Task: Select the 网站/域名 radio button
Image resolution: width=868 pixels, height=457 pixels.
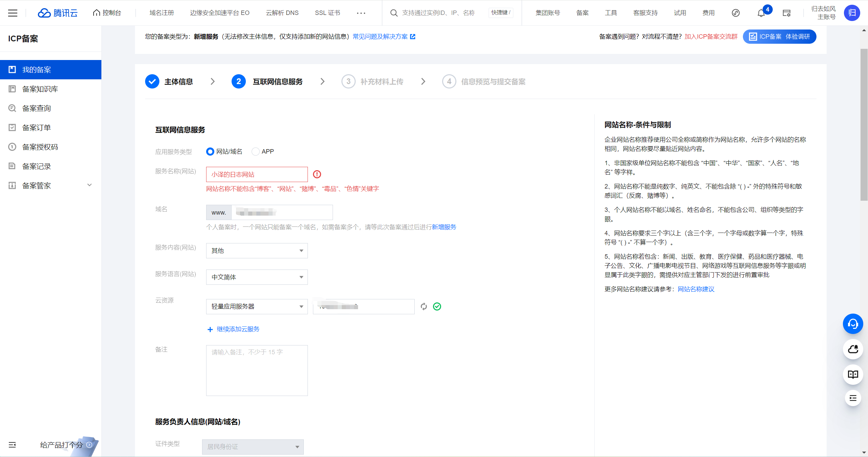Action: pyautogui.click(x=210, y=152)
